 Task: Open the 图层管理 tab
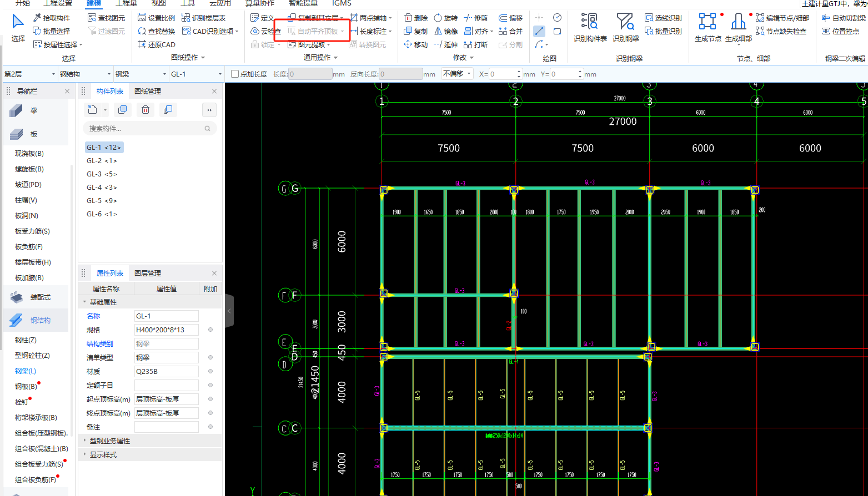[x=148, y=273]
